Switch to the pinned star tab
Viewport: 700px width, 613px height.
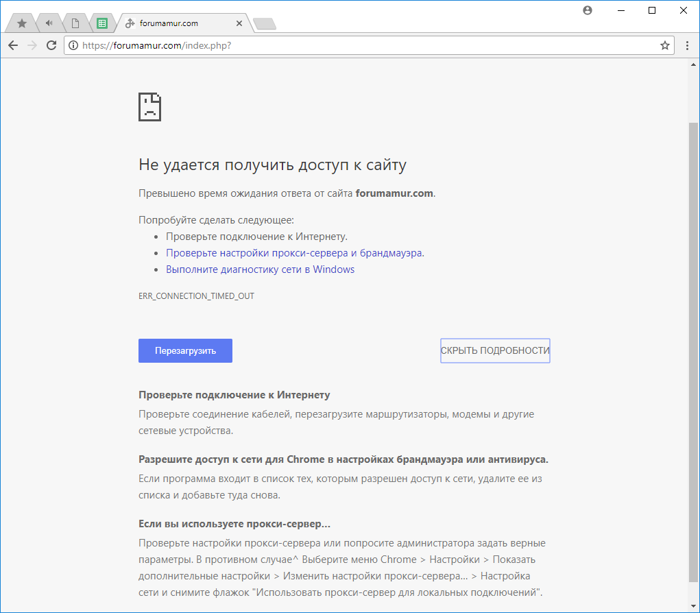(x=22, y=23)
